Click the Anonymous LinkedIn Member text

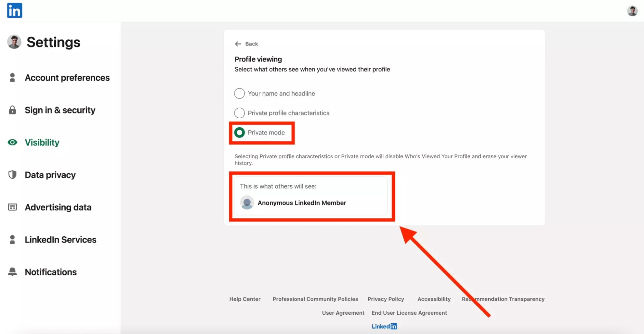[302, 203]
